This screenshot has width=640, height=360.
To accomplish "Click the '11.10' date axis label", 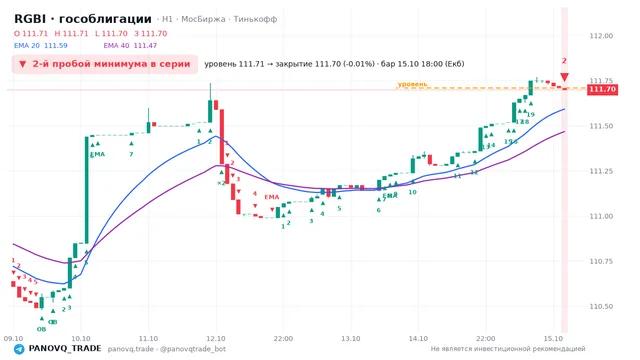I will (148, 338).
